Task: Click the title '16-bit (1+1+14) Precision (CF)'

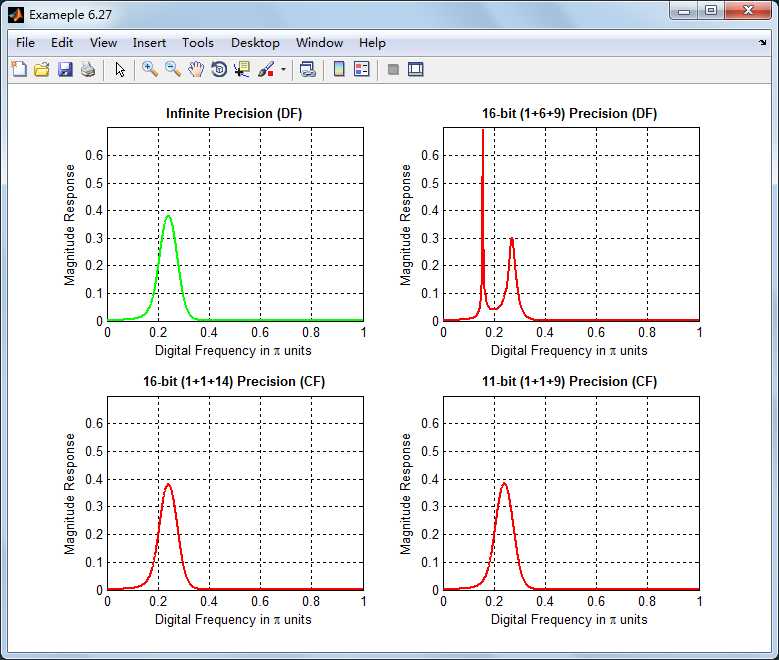Action: coord(234,381)
